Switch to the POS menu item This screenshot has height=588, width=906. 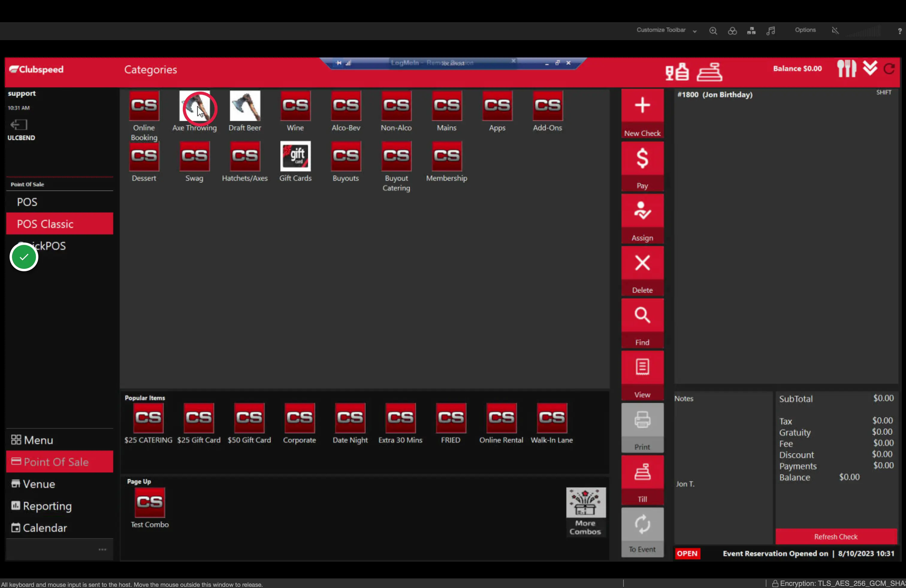[x=59, y=202]
